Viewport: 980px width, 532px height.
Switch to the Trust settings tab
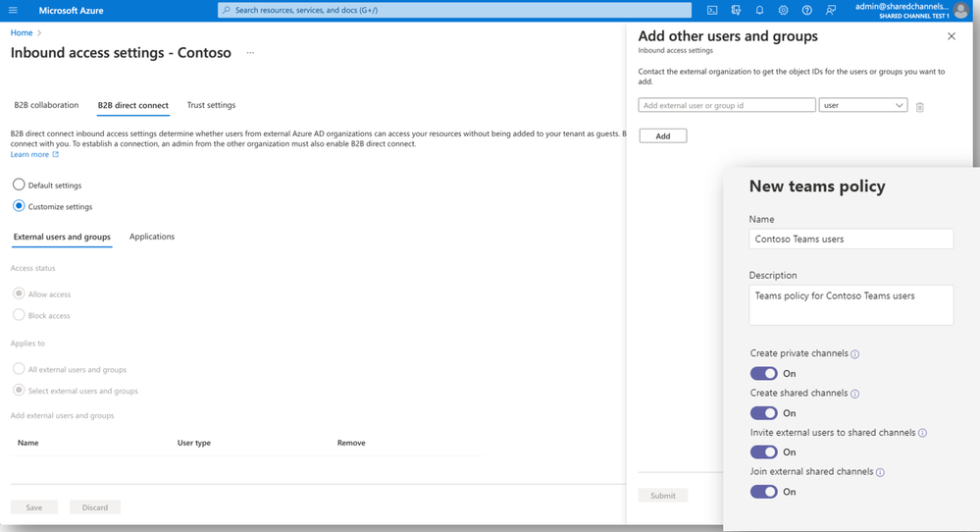(x=211, y=105)
